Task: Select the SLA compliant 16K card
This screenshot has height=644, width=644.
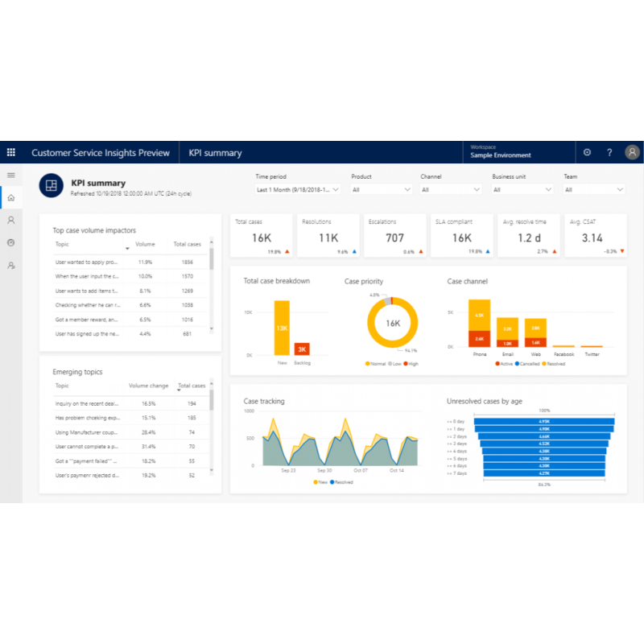Action: [461, 235]
